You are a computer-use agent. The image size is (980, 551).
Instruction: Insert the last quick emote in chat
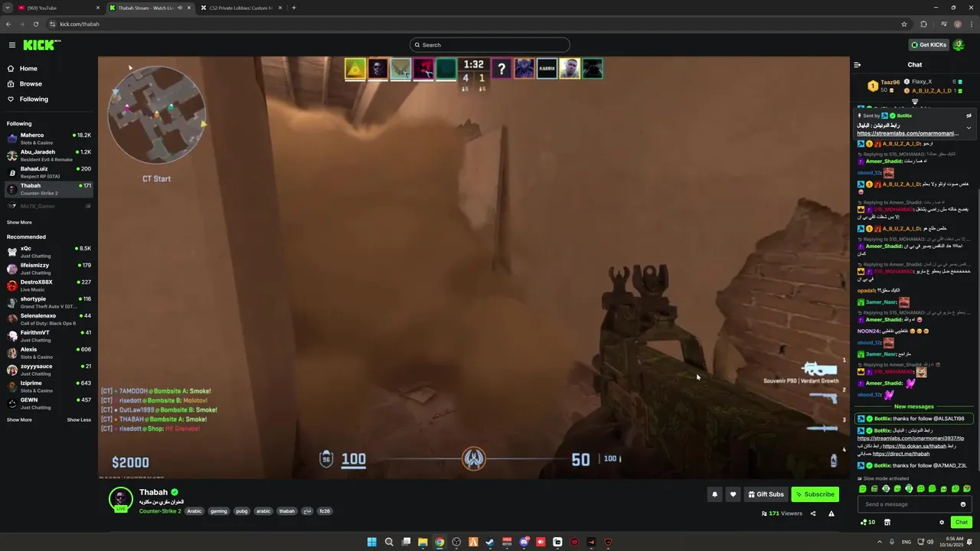967,489
